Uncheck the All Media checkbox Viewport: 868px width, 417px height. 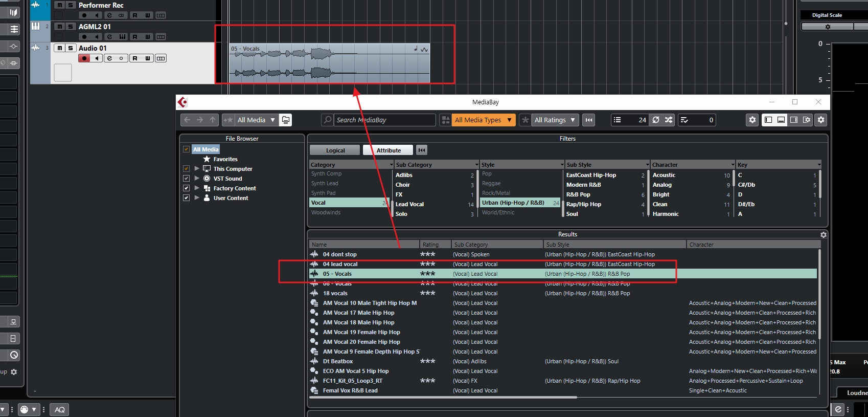click(187, 149)
